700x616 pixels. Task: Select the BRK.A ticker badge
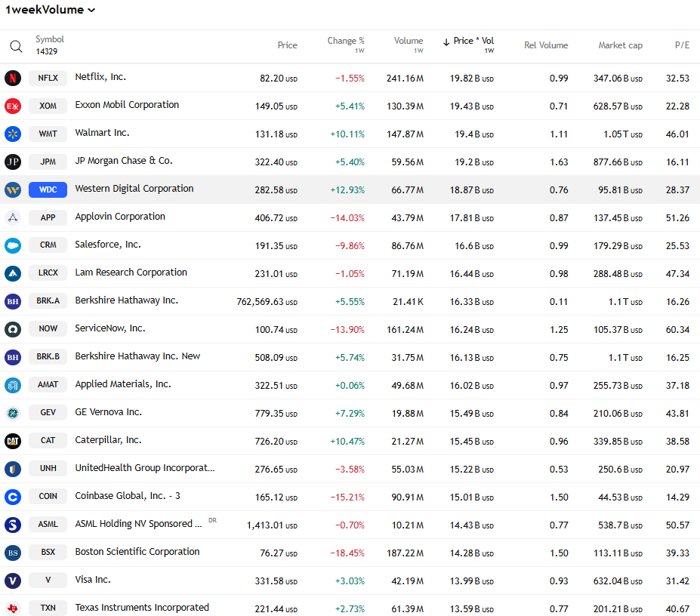(x=48, y=301)
